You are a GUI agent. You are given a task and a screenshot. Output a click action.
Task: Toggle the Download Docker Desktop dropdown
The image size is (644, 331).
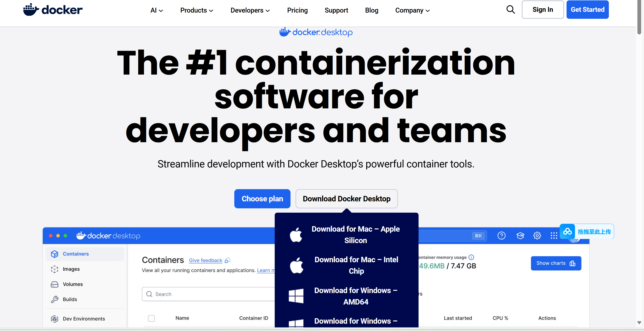tap(347, 199)
